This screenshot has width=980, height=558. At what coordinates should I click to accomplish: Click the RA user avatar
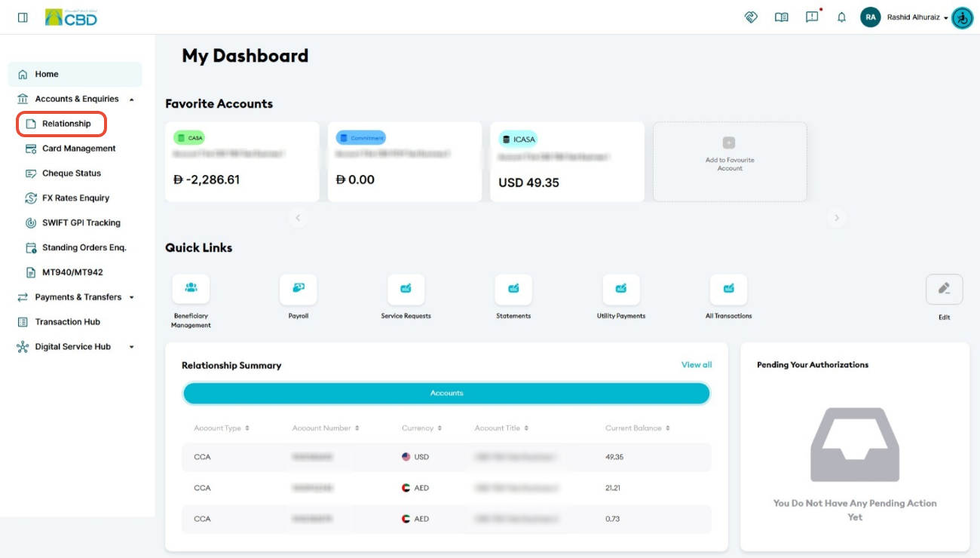point(871,17)
